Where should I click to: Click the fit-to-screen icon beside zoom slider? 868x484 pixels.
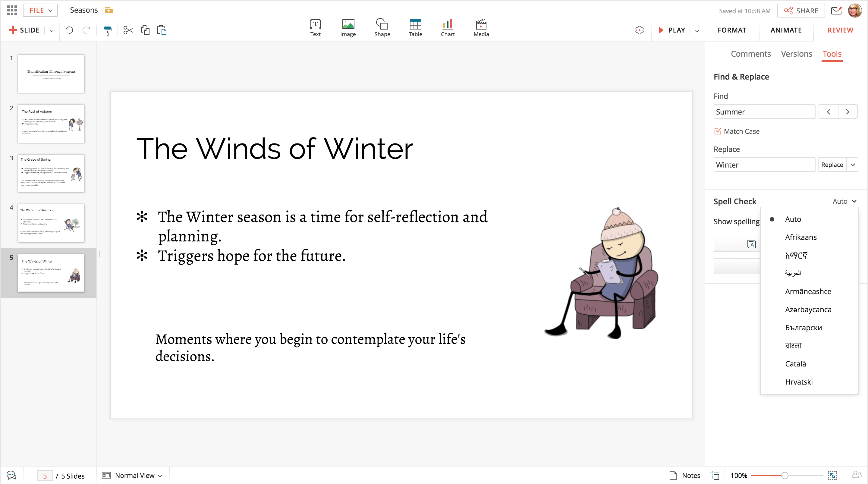point(832,475)
